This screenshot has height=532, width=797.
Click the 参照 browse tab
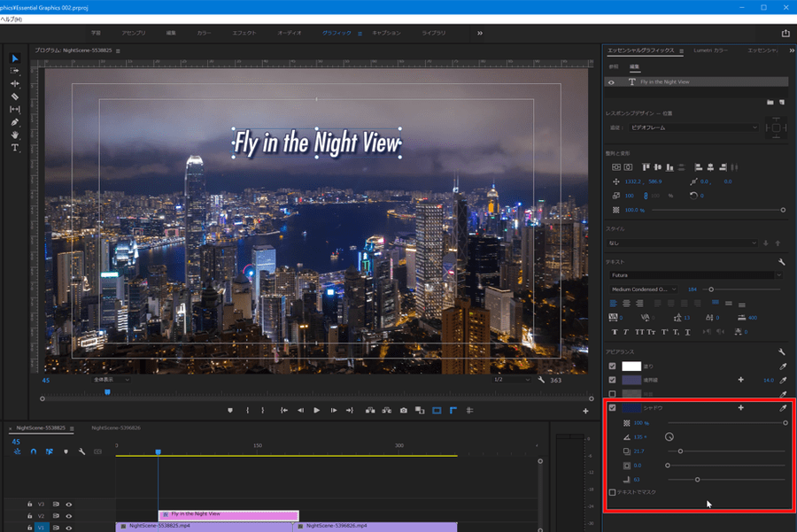tap(614, 66)
